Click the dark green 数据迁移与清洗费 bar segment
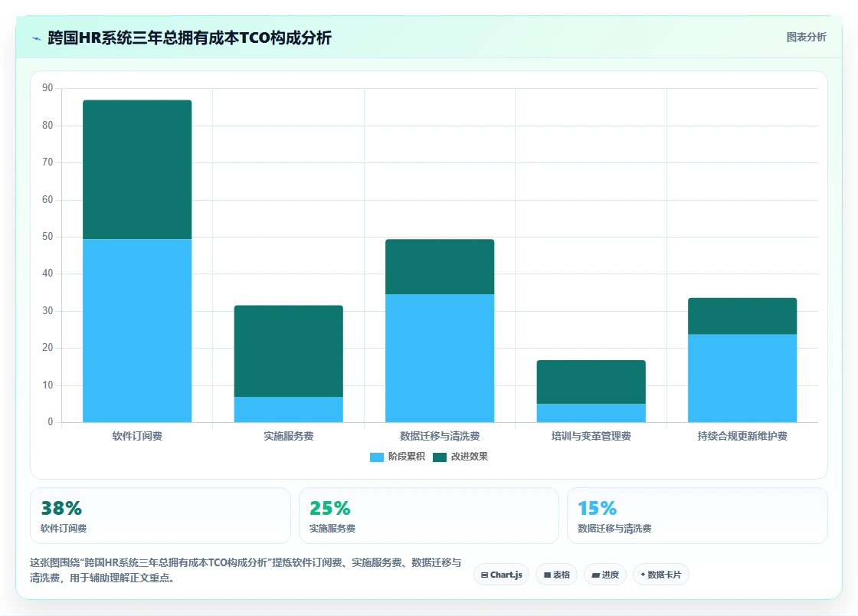This screenshot has height=616, width=858. click(x=440, y=267)
